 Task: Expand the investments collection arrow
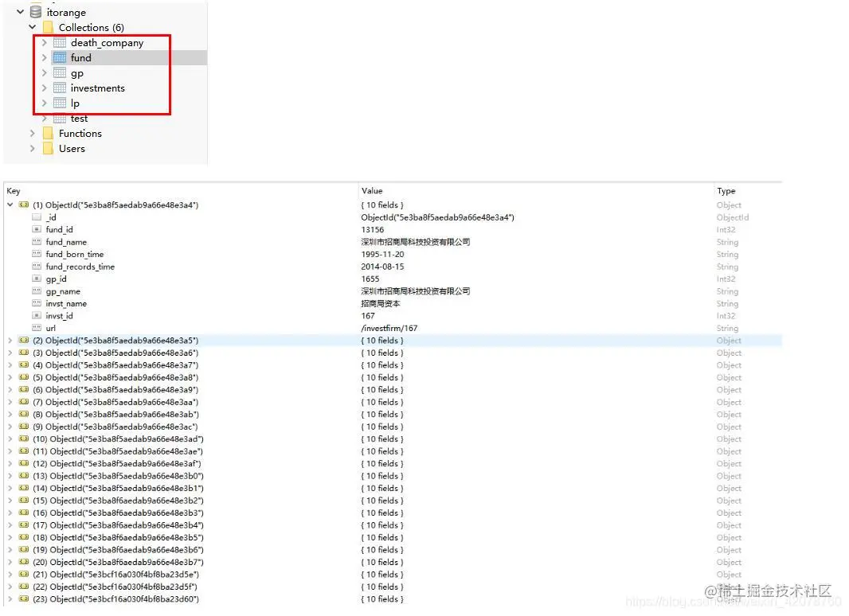coord(45,88)
